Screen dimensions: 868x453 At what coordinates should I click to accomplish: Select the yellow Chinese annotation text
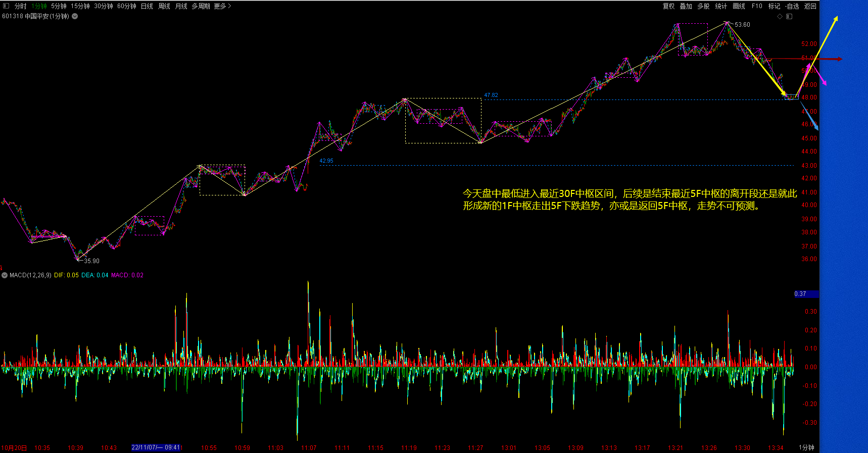(x=630, y=199)
